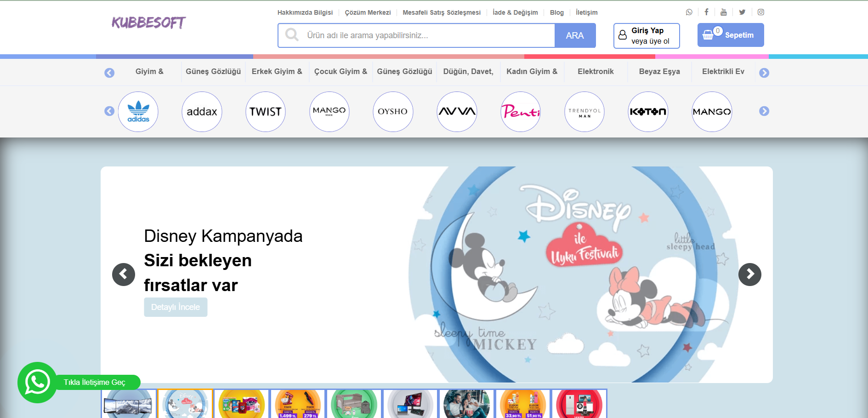Click the Twitter bird icon
The width and height of the screenshot is (868, 418).
[x=742, y=12]
